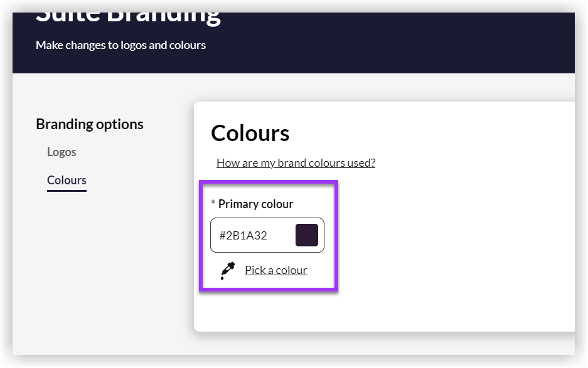The image size is (588, 368).
Task: Switch to the Colours branding section
Action: tap(67, 180)
